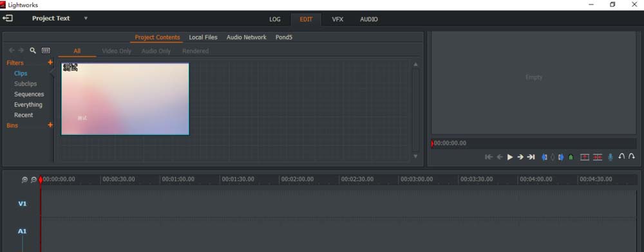Switch to the EDIT workspace tab
This screenshot has height=252, width=644.
point(306,19)
